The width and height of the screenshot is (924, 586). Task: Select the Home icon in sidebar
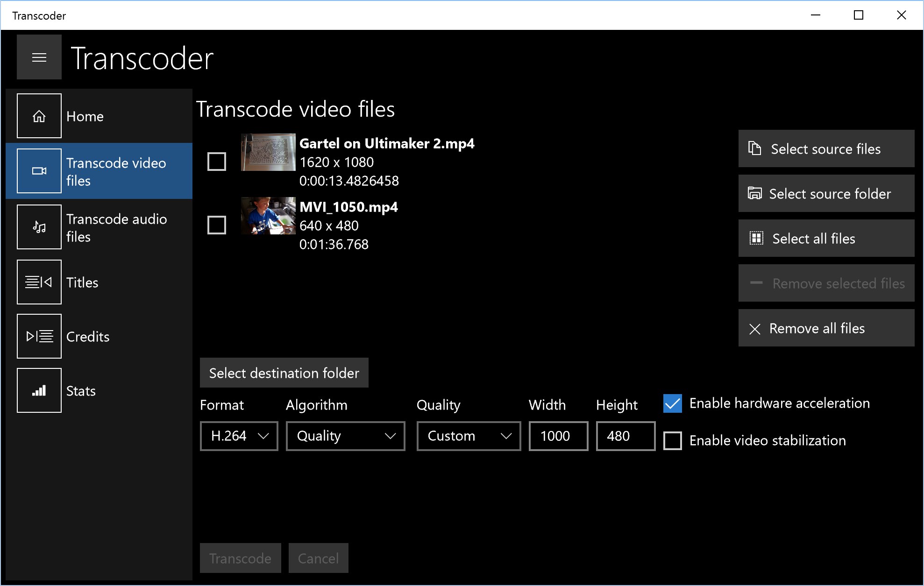pyautogui.click(x=39, y=116)
